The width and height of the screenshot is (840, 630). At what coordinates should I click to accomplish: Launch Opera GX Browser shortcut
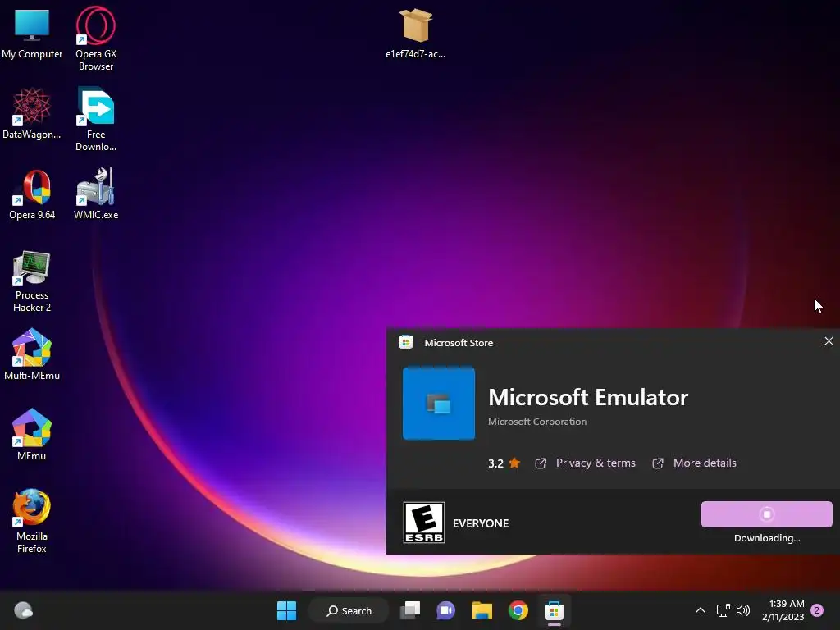click(x=96, y=39)
